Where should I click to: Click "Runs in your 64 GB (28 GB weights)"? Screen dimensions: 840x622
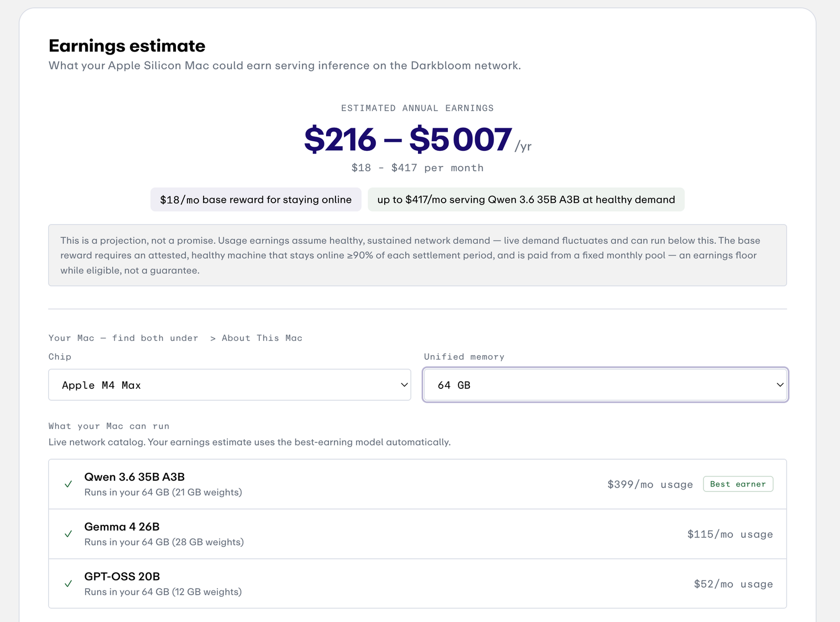164,542
